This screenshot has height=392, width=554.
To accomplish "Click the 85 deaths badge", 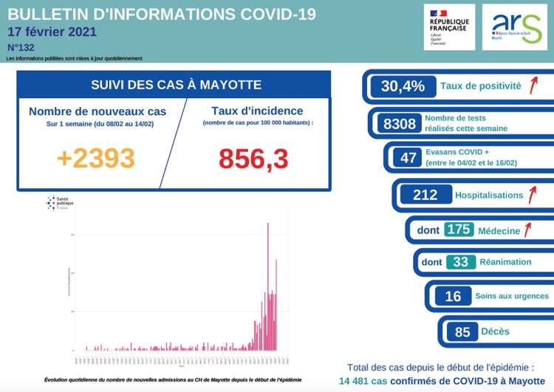I will [x=462, y=331].
